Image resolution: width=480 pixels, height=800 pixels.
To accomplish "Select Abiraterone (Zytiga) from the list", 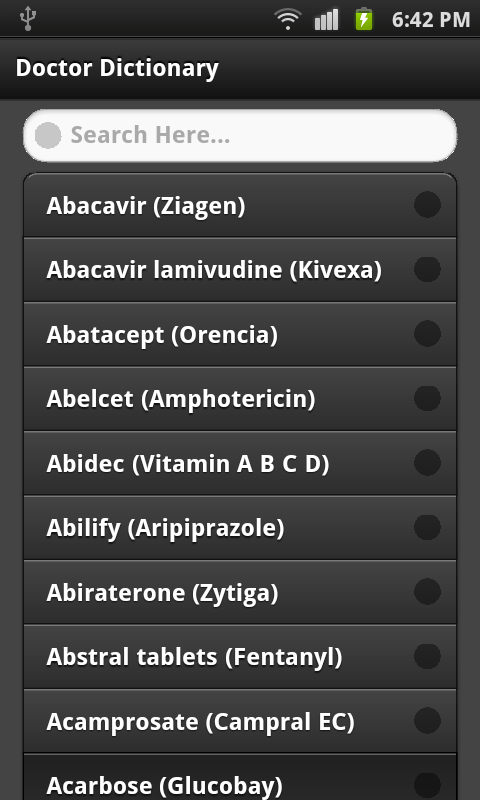I will [x=240, y=592].
